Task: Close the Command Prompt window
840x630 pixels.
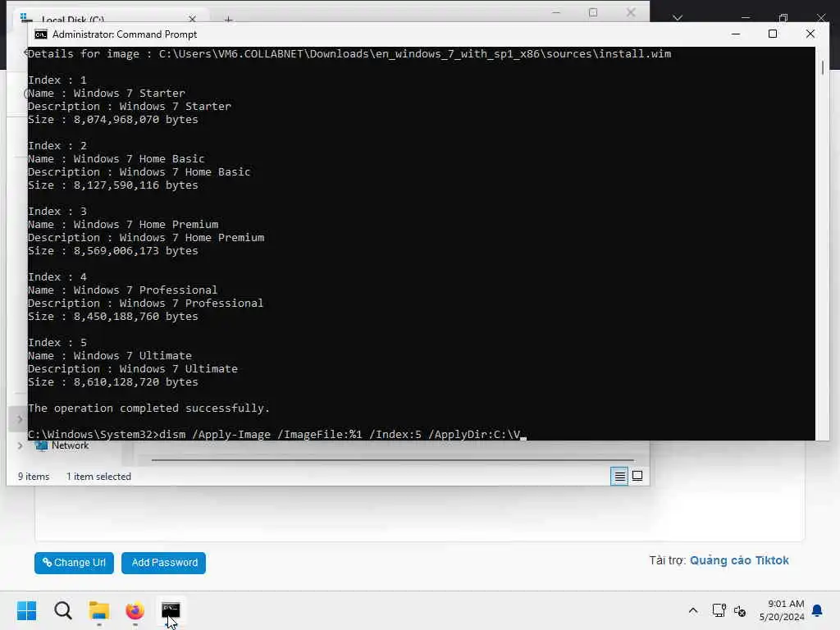Action: coord(810,34)
